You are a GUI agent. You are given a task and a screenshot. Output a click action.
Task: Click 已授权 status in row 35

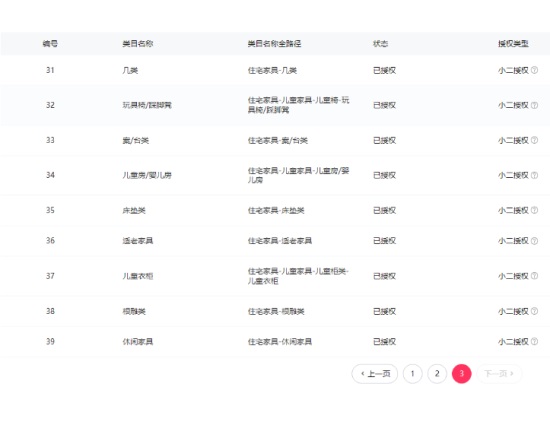pos(384,210)
